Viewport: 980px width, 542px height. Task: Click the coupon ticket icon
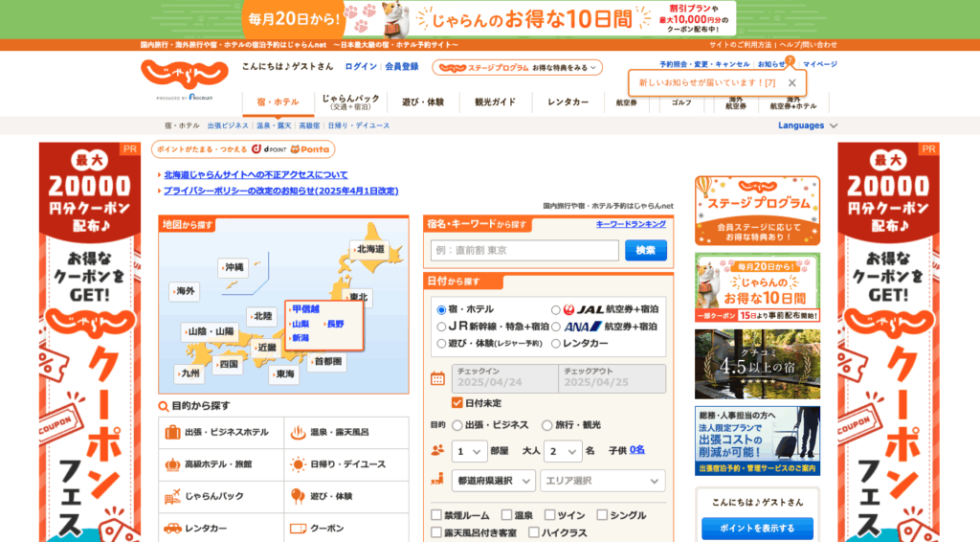pos(299,529)
